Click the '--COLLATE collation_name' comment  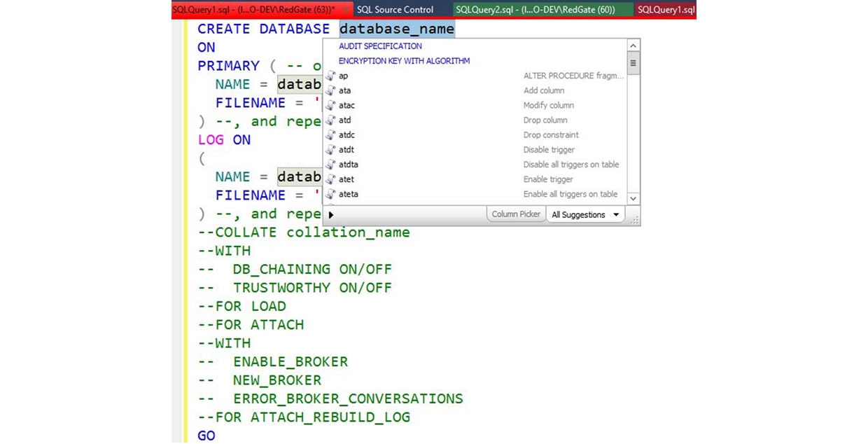click(x=304, y=233)
